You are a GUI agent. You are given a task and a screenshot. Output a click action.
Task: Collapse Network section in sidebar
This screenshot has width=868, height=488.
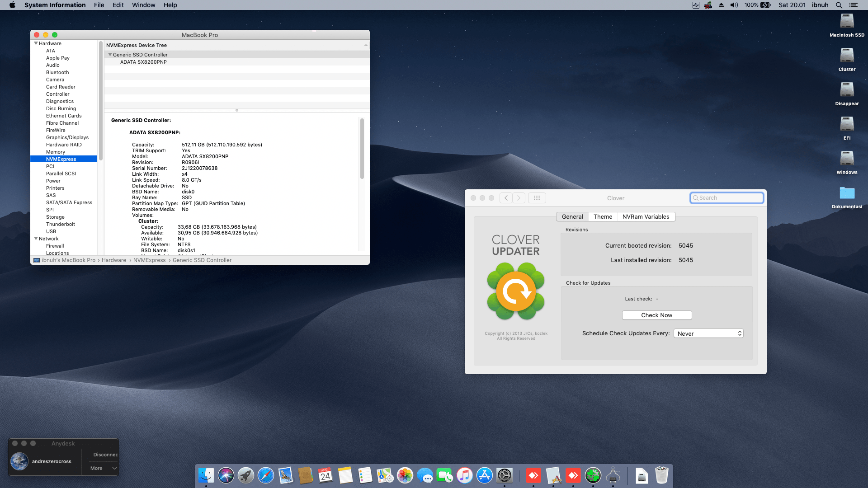click(36, 239)
